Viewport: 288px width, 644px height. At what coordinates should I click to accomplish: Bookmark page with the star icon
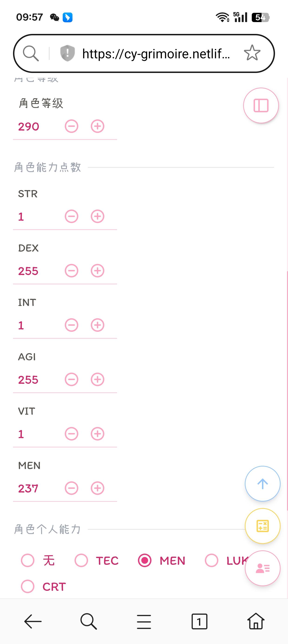pos(252,53)
